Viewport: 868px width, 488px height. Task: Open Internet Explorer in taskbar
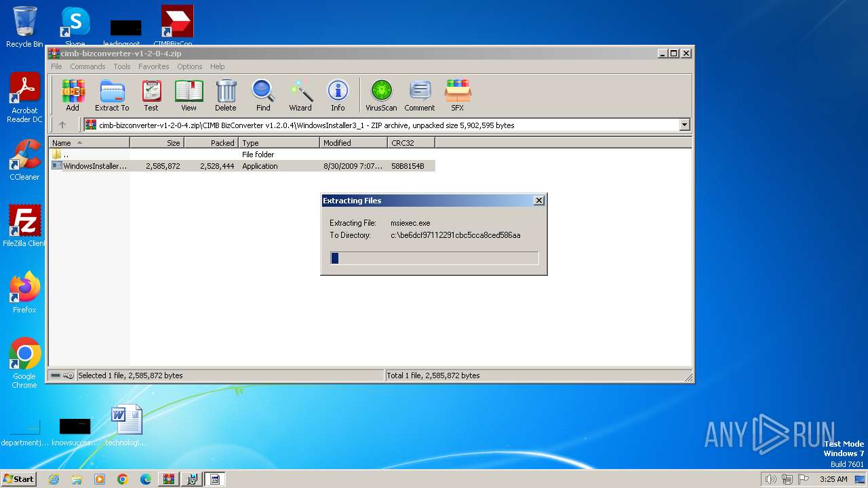coord(54,479)
